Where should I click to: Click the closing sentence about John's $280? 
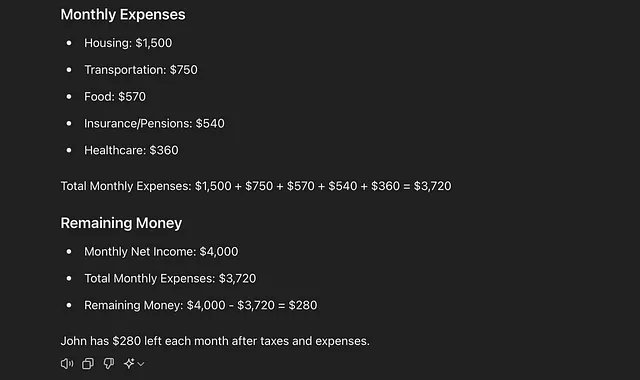(215, 341)
